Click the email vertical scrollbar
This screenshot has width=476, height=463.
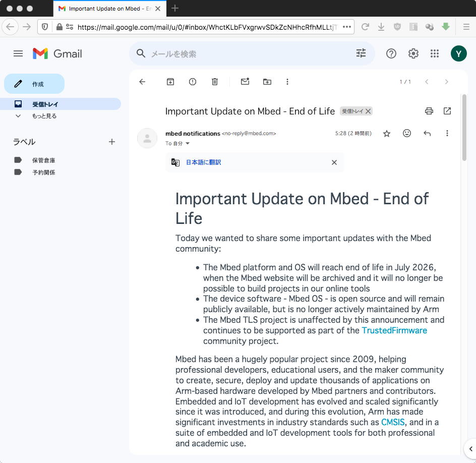pos(464,128)
